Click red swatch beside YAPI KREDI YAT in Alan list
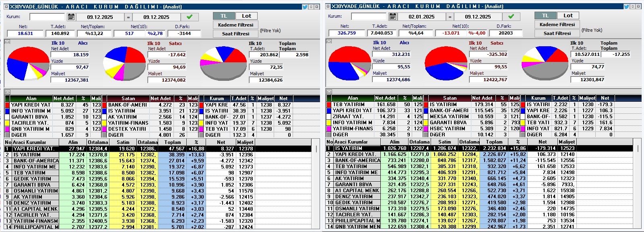 coord(7,105)
